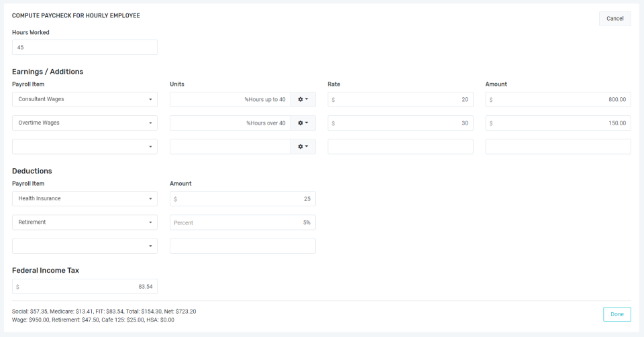This screenshot has width=644, height=337.
Task: Open gear menu for Hours up to 40
Action: pos(303,99)
